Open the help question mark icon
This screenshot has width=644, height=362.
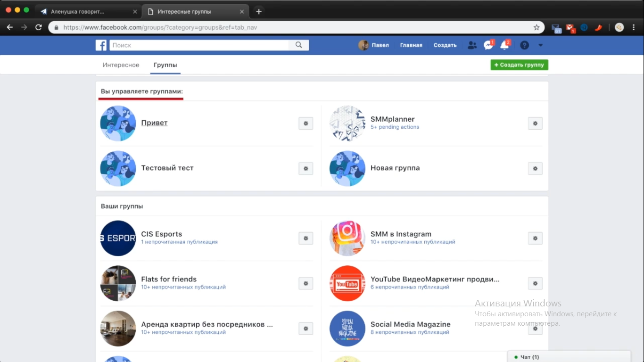click(x=524, y=45)
